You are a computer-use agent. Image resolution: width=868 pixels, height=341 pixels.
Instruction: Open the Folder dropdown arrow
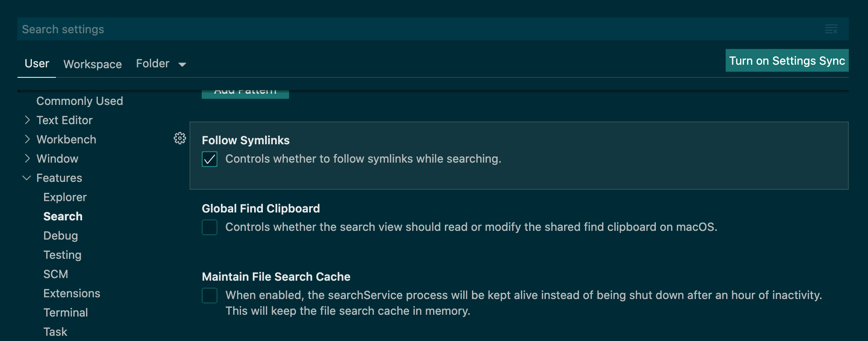[182, 65]
